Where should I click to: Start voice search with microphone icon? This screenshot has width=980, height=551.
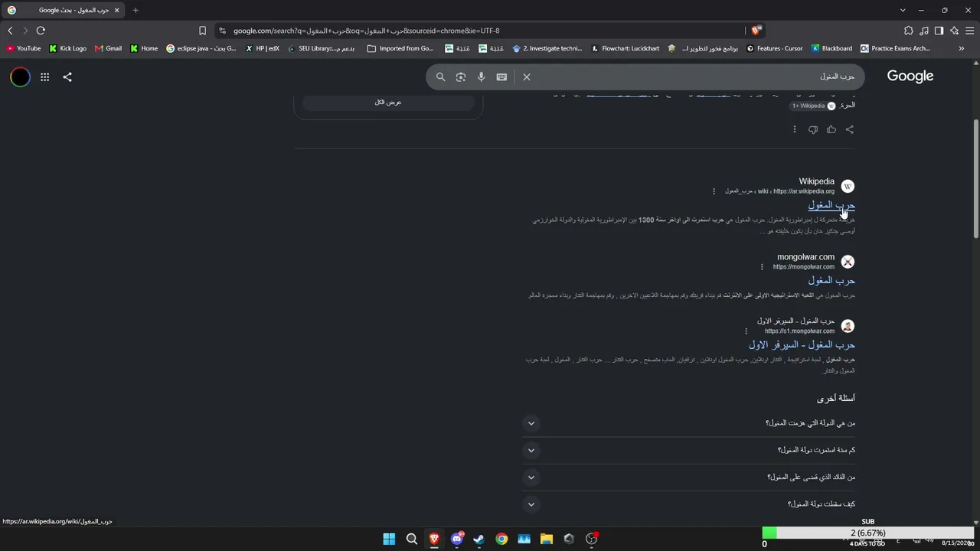(x=481, y=77)
